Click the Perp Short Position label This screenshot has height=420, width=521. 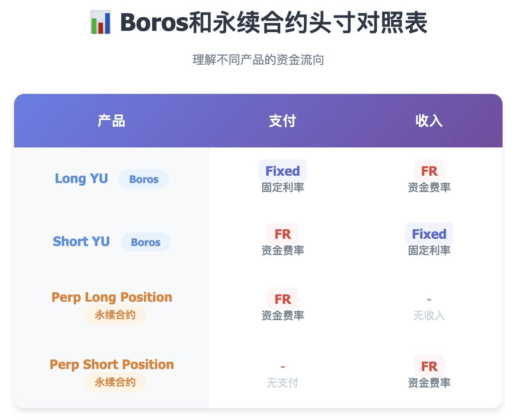(112, 364)
